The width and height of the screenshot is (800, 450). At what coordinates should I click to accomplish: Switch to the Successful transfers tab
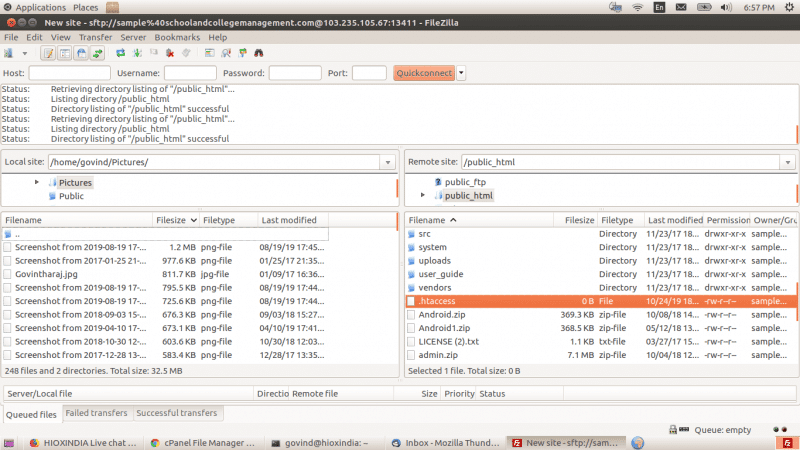[x=177, y=413]
